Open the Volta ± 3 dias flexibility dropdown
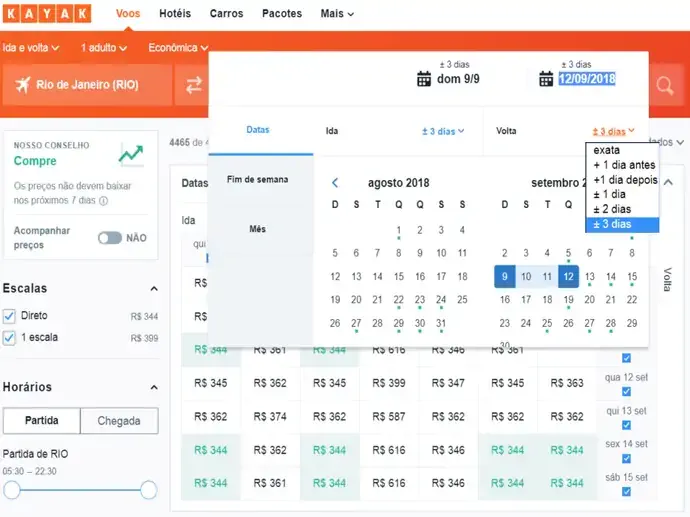Viewport: 690px width, 517px height. (x=613, y=131)
